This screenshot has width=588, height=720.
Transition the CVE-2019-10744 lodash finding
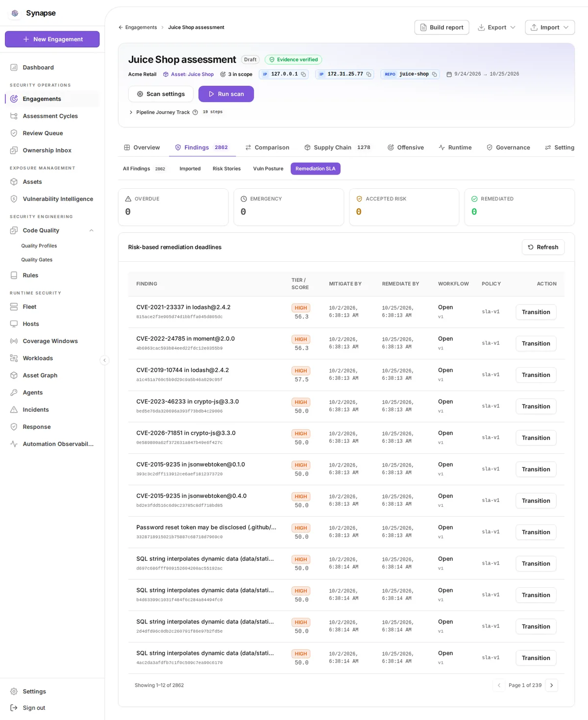click(536, 375)
